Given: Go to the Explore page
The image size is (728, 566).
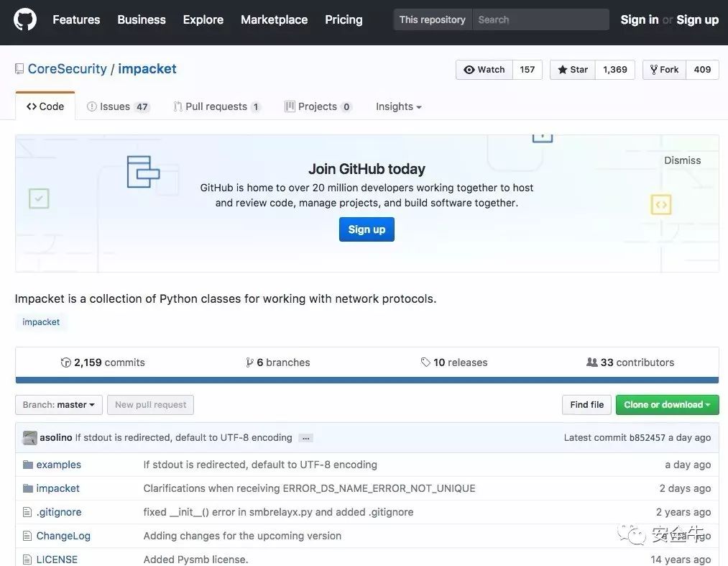Looking at the screenshot, I should point(203,19).
